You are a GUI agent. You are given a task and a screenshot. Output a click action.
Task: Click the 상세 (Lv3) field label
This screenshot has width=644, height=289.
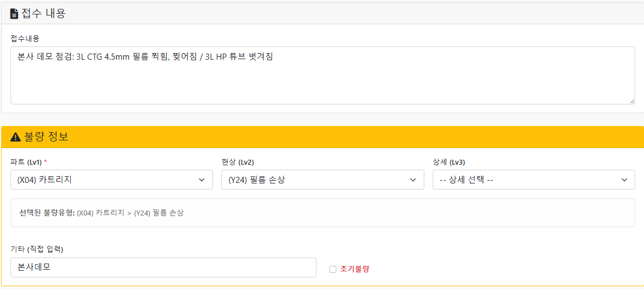point(449,162)
